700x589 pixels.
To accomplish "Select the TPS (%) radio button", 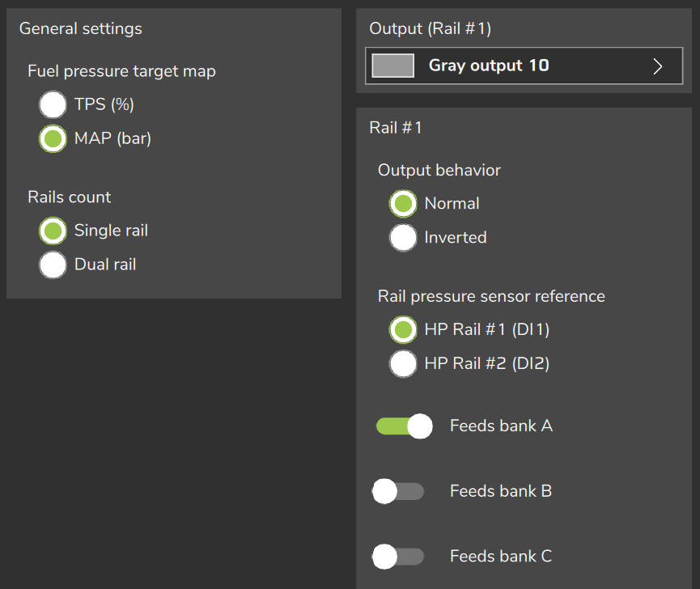I will (x=53, y=104).
